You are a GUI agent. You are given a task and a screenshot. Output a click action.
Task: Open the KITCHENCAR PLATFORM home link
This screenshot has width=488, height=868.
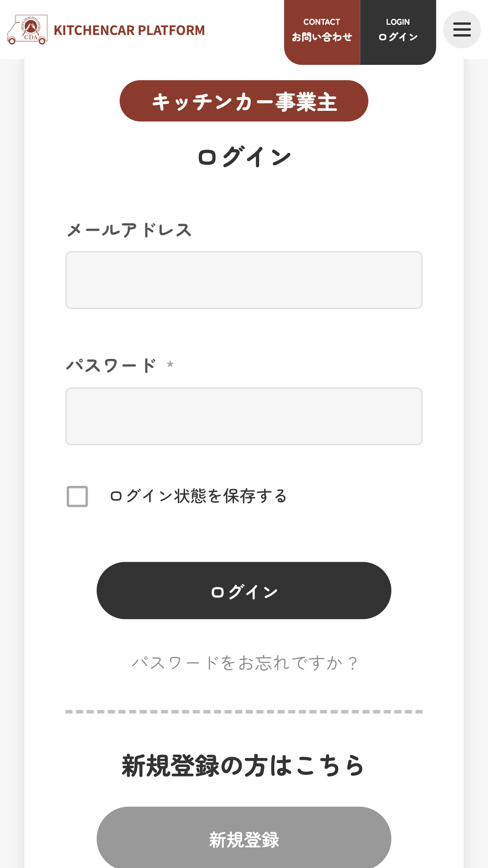pyautogui.click(x=129, y=30)
